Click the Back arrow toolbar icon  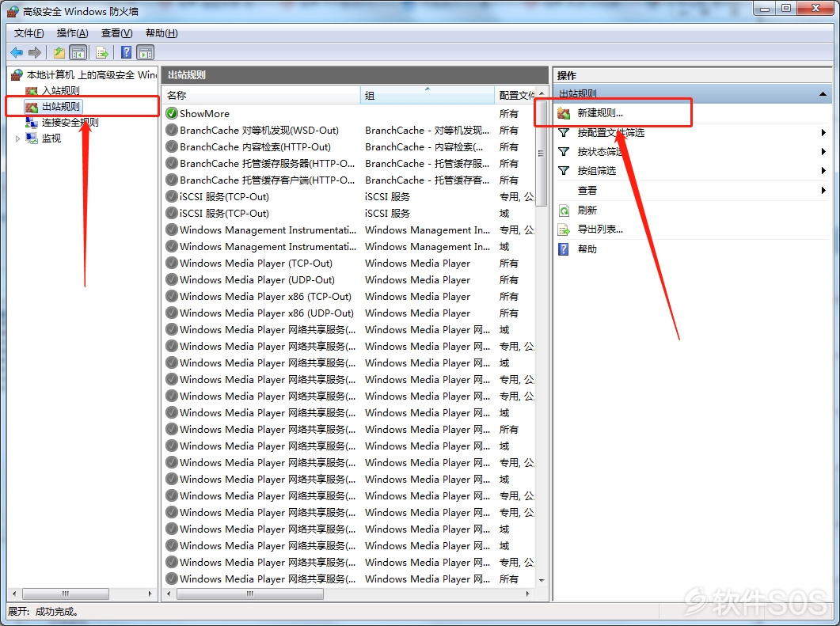17,52
